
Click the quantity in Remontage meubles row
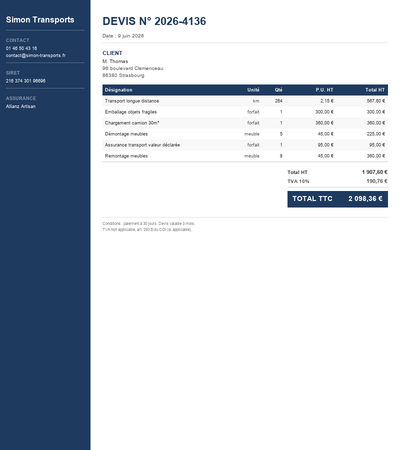[x=281, y=156]
